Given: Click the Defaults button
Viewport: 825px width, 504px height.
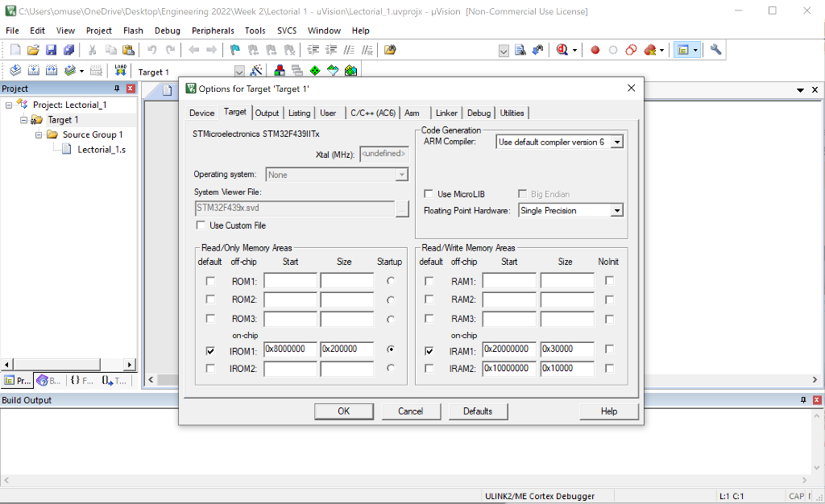Looking at the screenshot, I should pyautogui.click(x=478, y=411).
